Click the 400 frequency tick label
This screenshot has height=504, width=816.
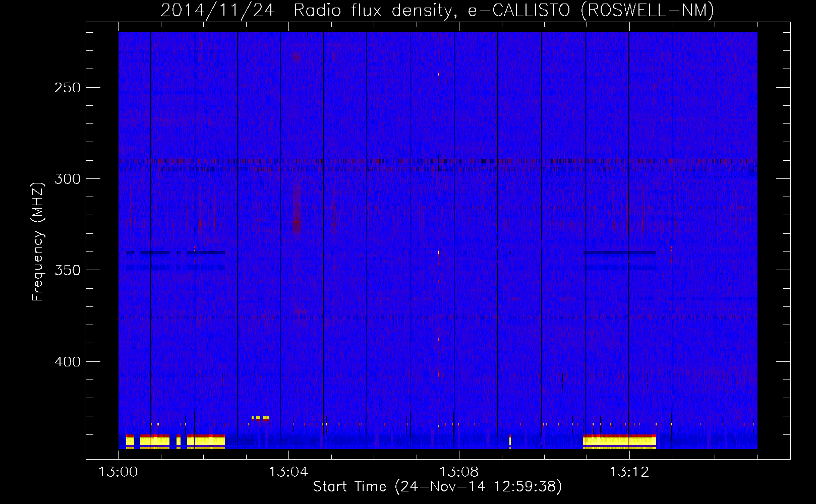68,362
